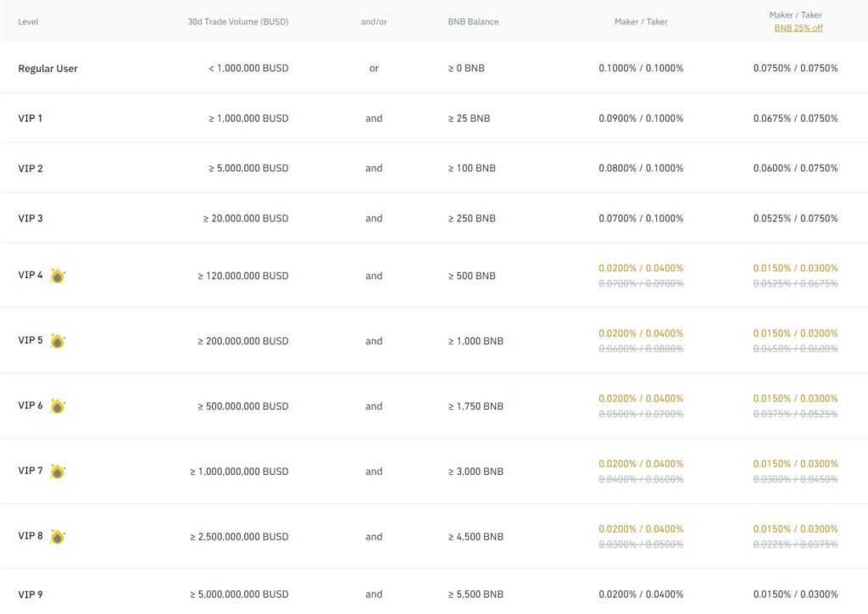Click the BNB Balance column header
This screenshot has width=868, height=614.
point(473,21)
